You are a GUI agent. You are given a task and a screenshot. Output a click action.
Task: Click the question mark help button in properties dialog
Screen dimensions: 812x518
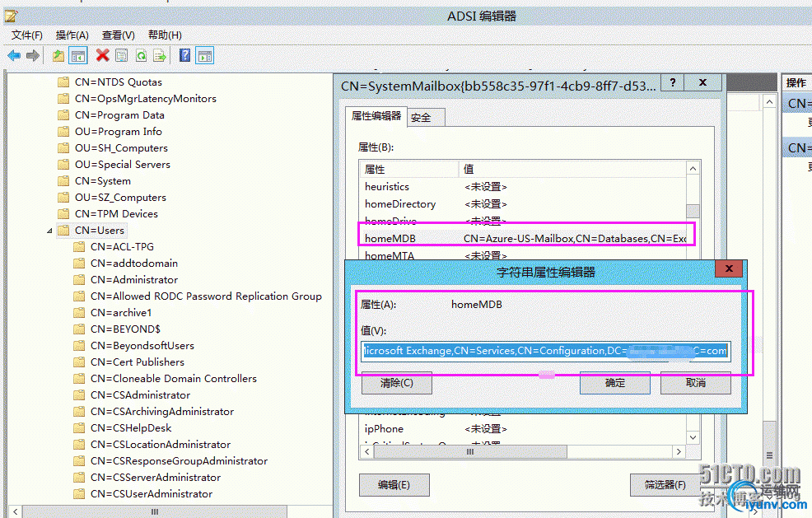coord(673,82)
